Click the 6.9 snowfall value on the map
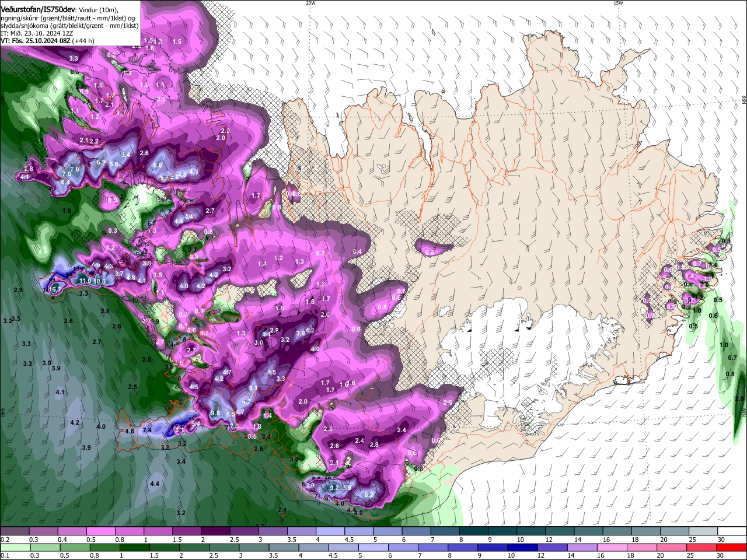 click(101, 162)
